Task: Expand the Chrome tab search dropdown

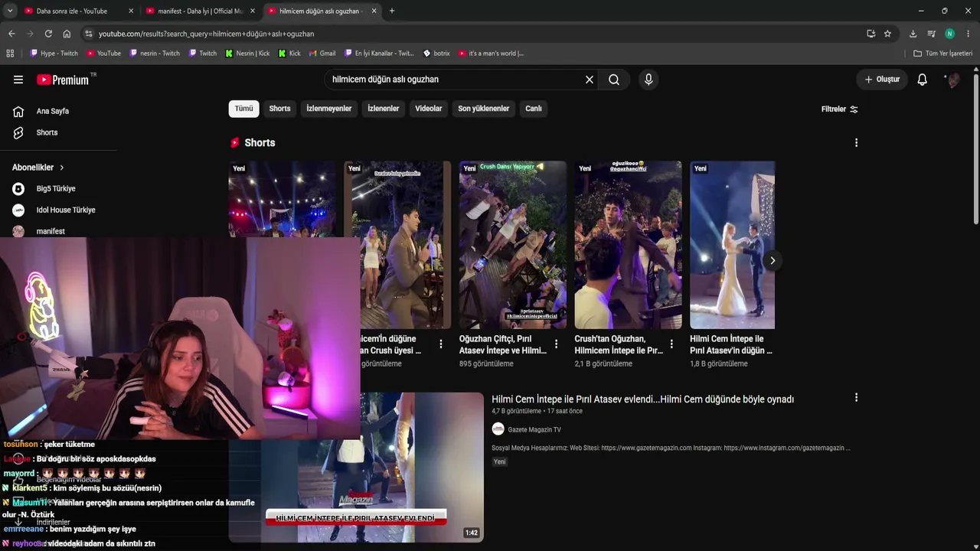Action: point(10,11)
